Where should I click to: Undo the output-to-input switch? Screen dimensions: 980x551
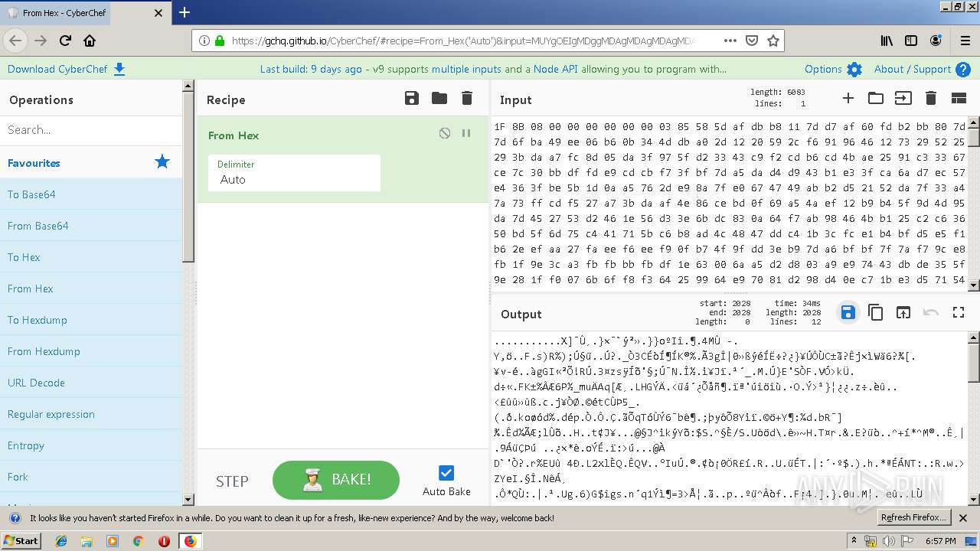pos(931,312)
